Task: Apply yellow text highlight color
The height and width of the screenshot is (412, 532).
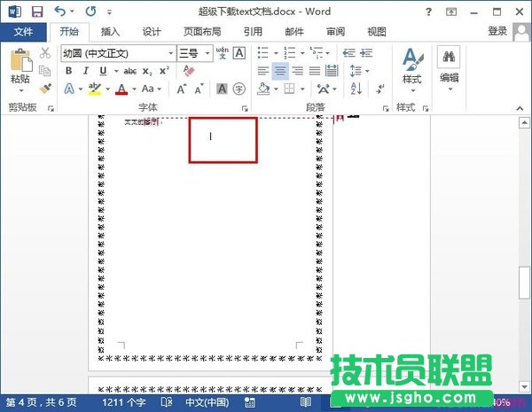Action: point(95,89)
